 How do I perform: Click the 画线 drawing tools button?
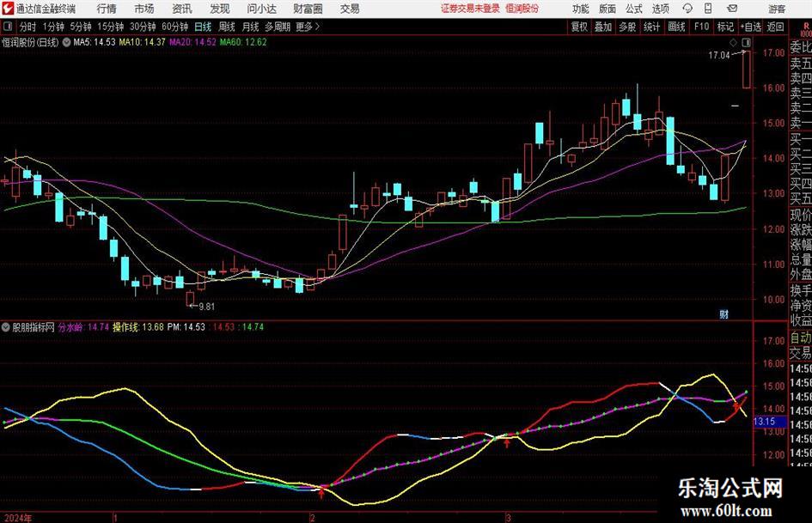(x=676, y=27)
